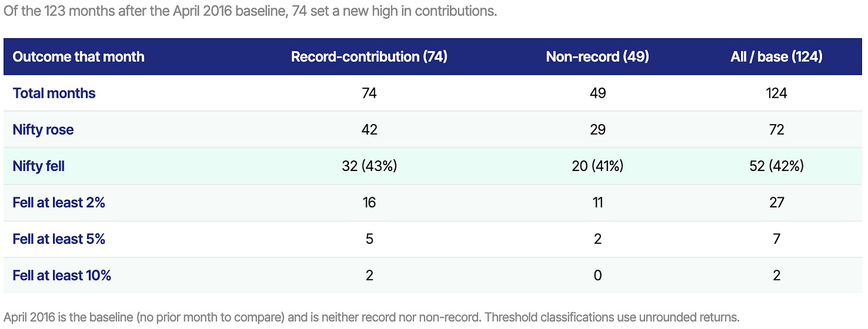The image size is (868, 329).
Task: Click the April 2016 baseline footnote text
Action: [371, 318]
